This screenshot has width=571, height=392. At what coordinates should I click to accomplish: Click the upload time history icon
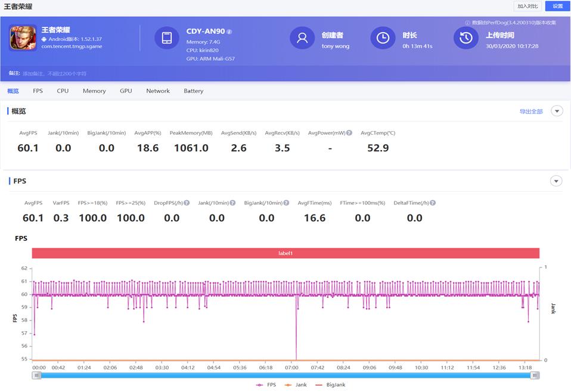[x=466, y=38]
